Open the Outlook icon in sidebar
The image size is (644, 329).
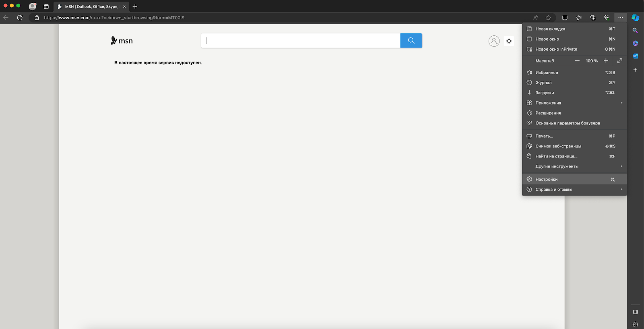pyautogui.click(x=635, y=56)
